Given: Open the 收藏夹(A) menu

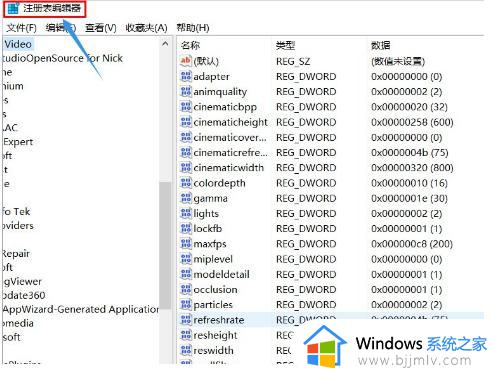Looking at the screenshot, I should (x=146, y=28).
